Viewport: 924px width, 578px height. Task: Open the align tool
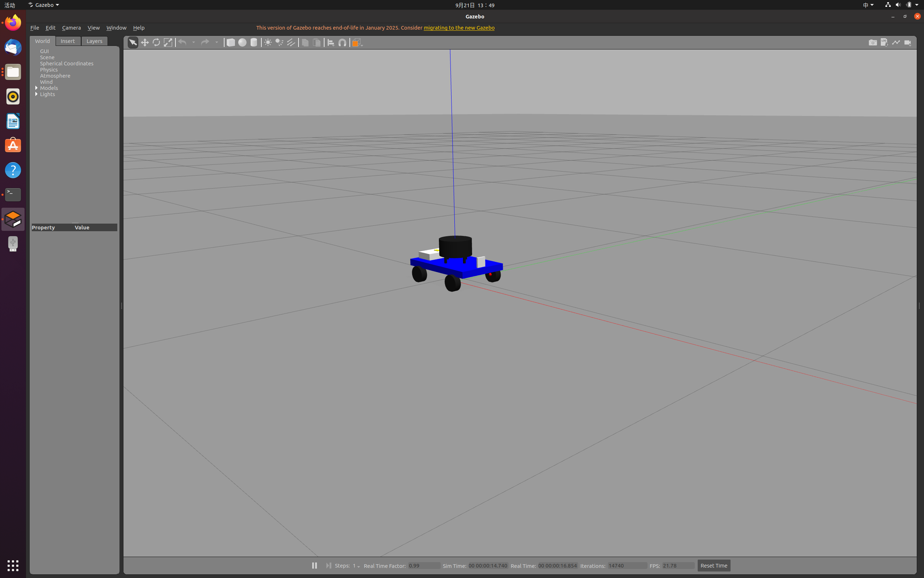[331, 42]
